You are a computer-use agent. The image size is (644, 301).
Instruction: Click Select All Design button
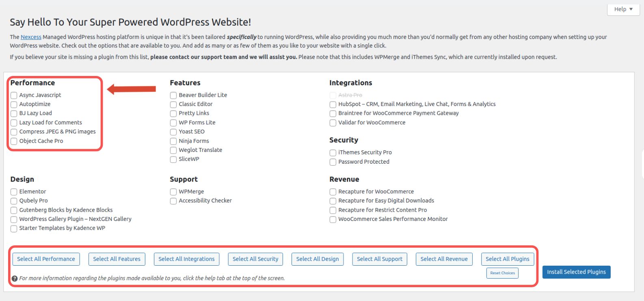(x=318, y=259)
